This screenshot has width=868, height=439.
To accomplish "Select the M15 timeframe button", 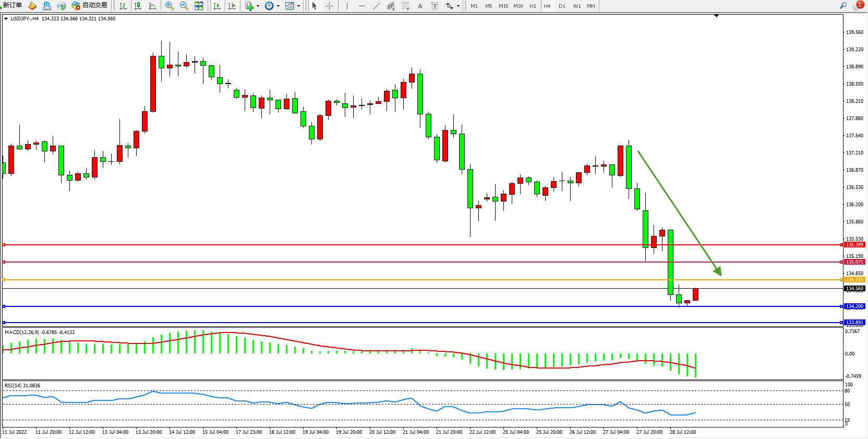I will (x=503, y=6).
